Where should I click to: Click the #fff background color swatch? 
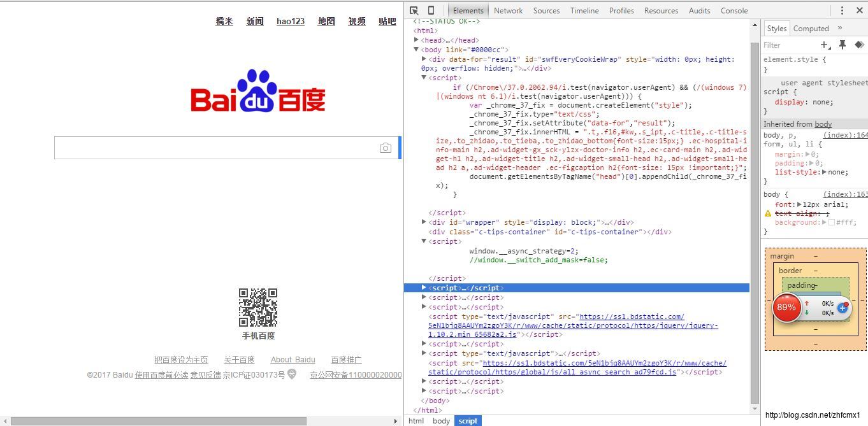(832, 223)
